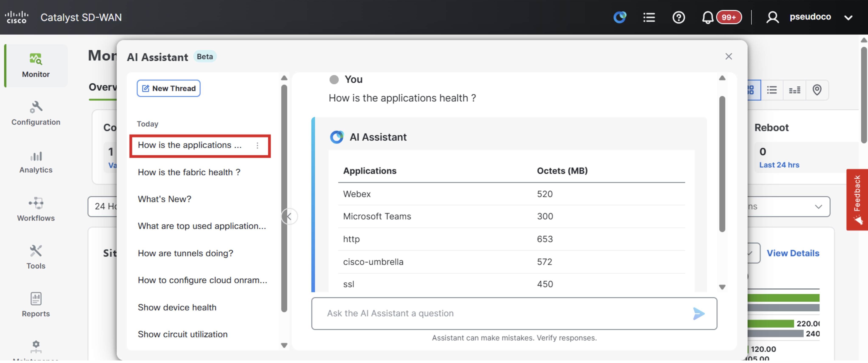This screenshot has width=868, height=363.
Task: Open 'Show circuit utilization' thread
Action: coord(183,334)
